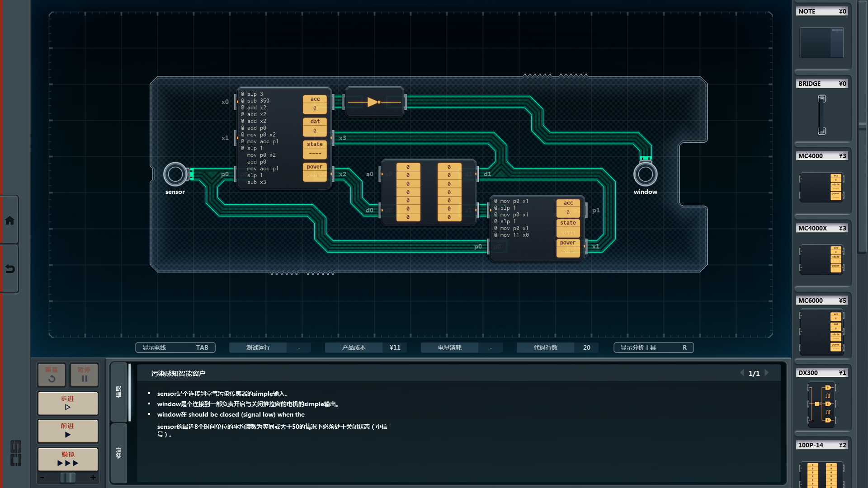Open the 信息 info tab
868x488 pixels.
[118, 392]
